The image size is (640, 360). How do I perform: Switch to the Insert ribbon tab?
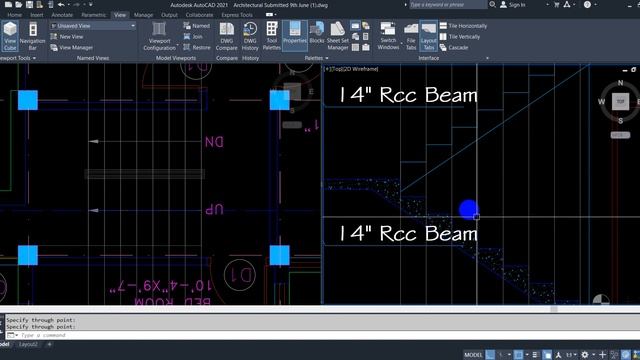pos(36,15)
